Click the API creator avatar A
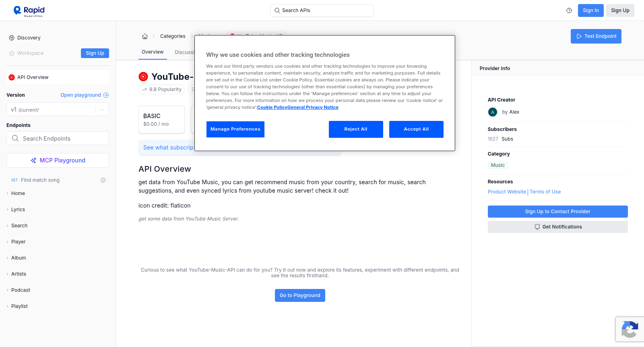 493,112
